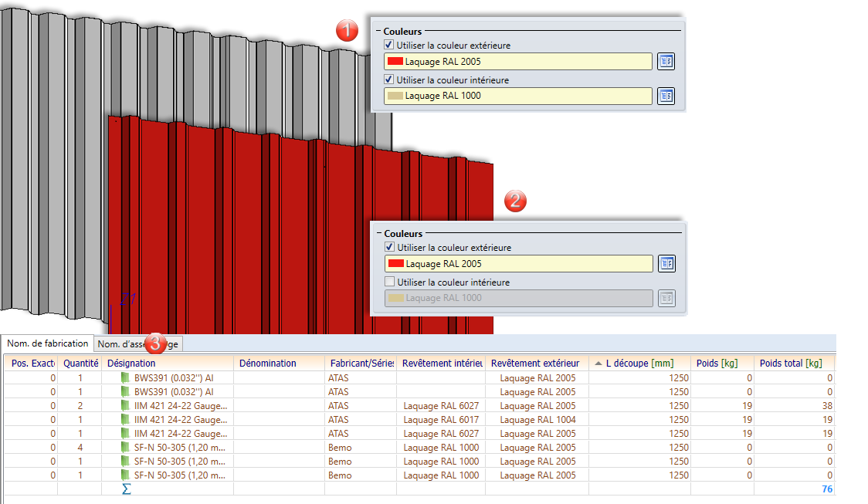Click Bemo in the quantity 4 row
The height and width of the screenshot is (504, 868).
pos(340,447)
